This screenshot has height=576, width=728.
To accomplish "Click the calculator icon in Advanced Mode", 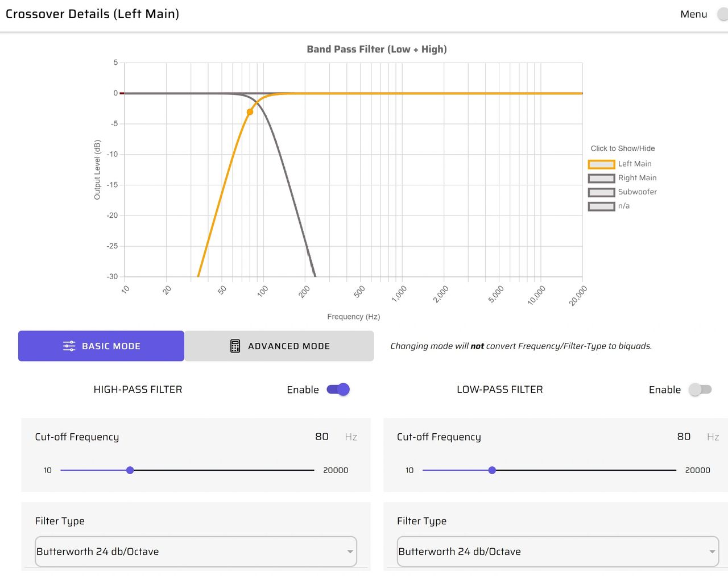I will (235, 346).
